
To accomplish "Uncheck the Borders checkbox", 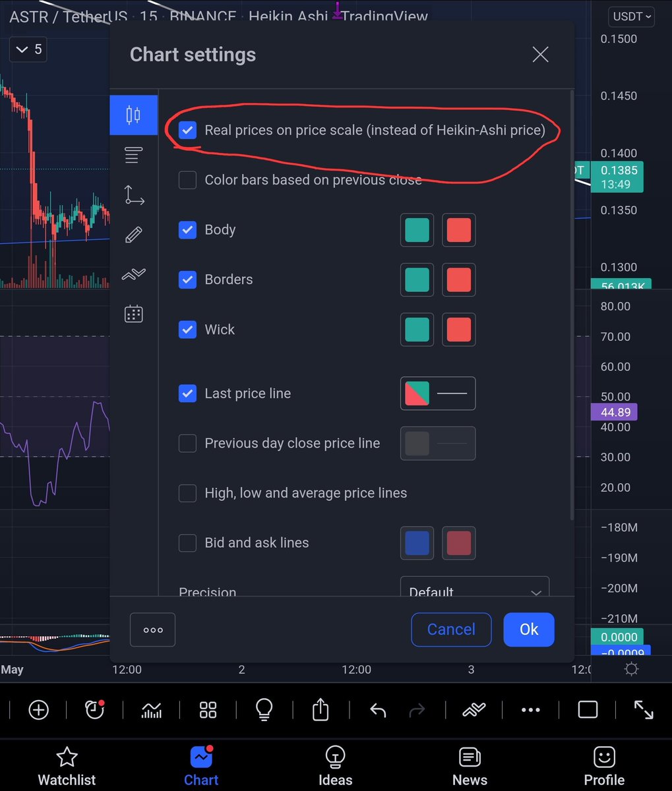I will (x=188, y=279).
